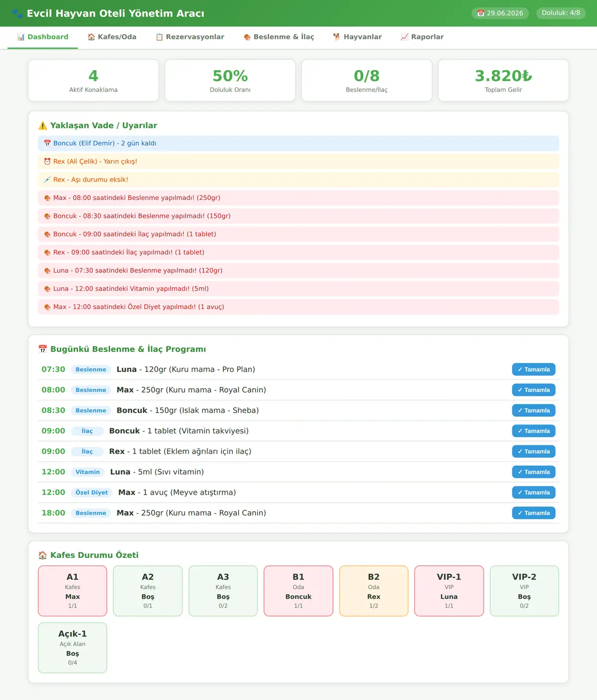Screen dimensions: 597x700
Task: Go to the Beslenme & İlaç tab
Action: (279, 37)
